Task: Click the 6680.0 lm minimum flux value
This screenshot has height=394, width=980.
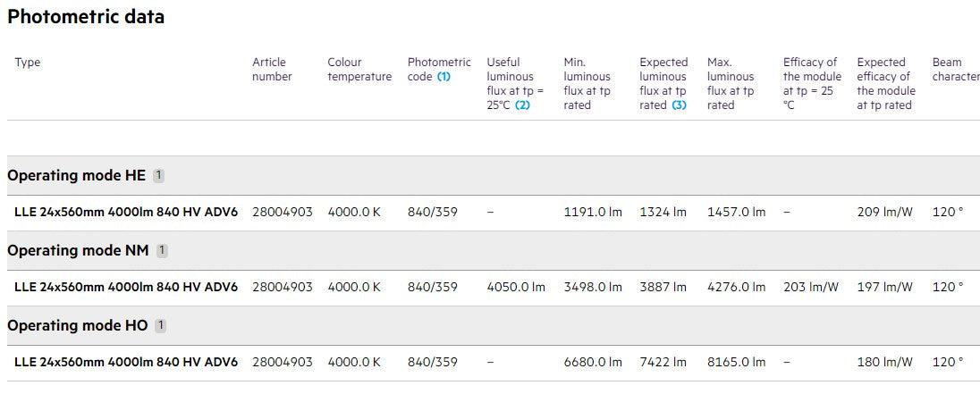Action: coord(593,362)
